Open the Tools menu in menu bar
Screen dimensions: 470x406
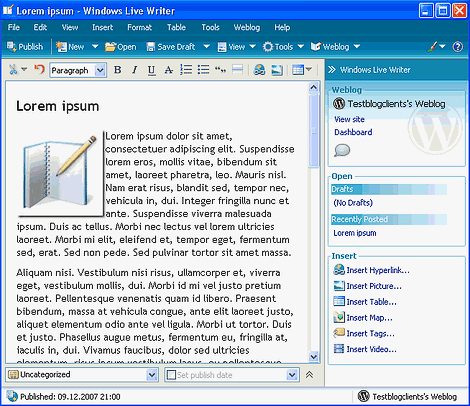(210, 27)
